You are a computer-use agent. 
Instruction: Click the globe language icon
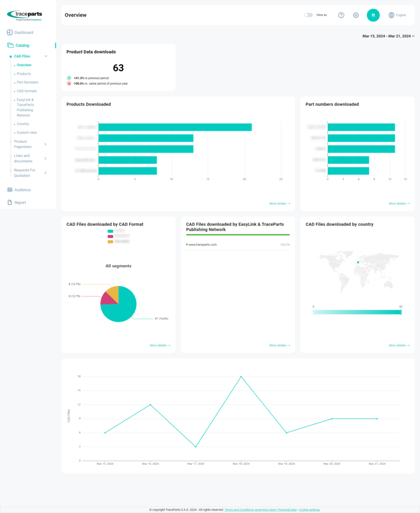point(391,15)
